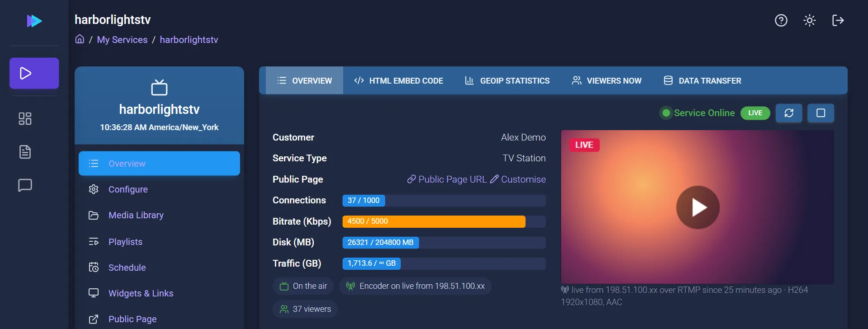Click the Encoder on live status chip
The image size is (868, 329).
(415, 286)
